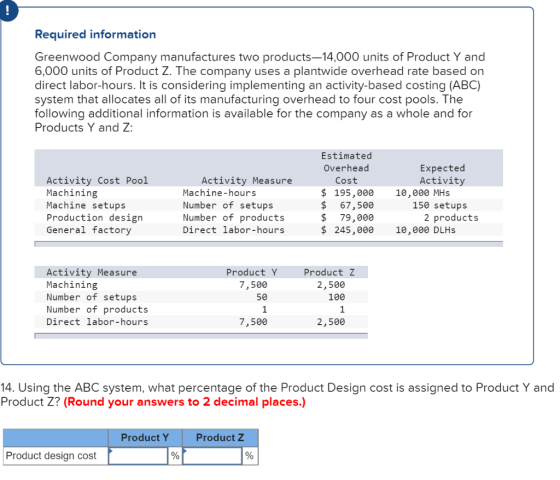The image size is (560, 480).
Task: Click the Machining cost '$ 195,000'
Action: pos(347,193)
